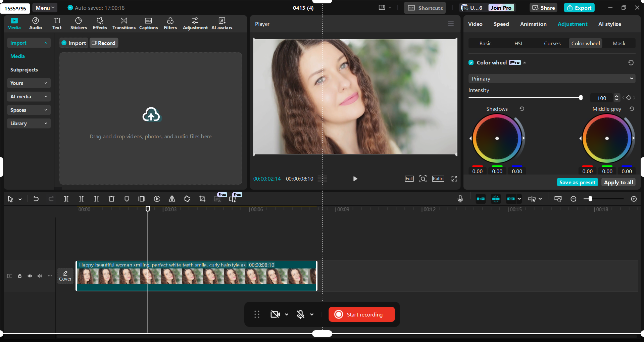Click the Start recording button
Viewport: 644px width, 342px height.
click(361, 314)
